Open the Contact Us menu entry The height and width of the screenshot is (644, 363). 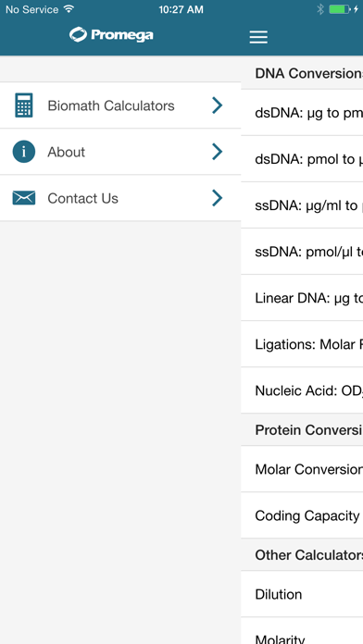(x=120, y=198)
